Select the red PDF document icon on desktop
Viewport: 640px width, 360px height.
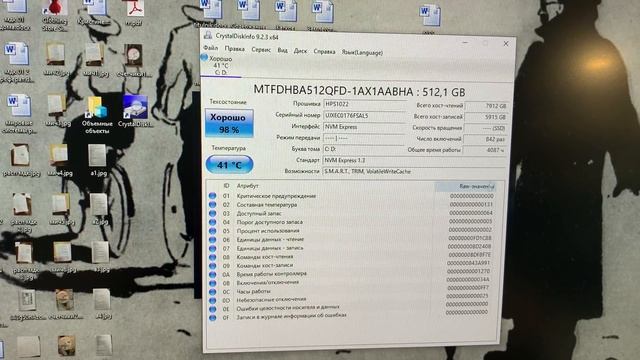click(x=134, y=13)
